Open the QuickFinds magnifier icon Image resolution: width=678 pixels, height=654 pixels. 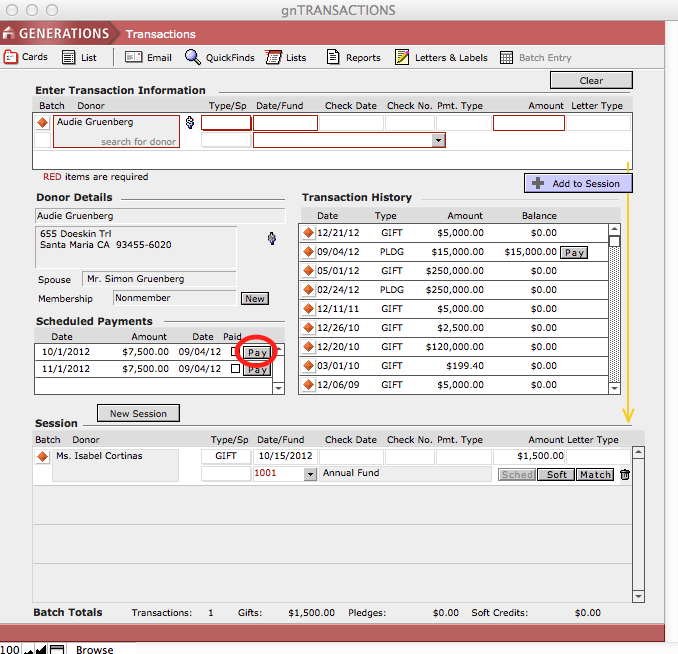pyautogui.click(x=193, y=57)
